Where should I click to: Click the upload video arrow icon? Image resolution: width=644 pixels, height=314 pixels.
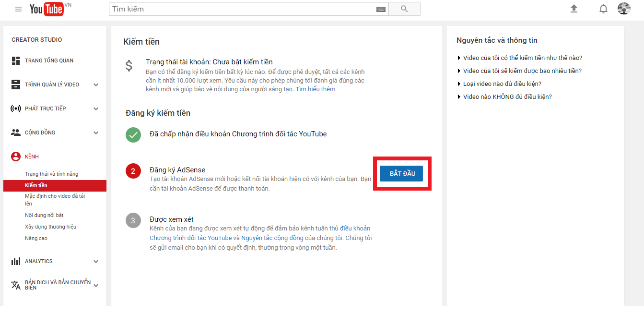[574, 9]
